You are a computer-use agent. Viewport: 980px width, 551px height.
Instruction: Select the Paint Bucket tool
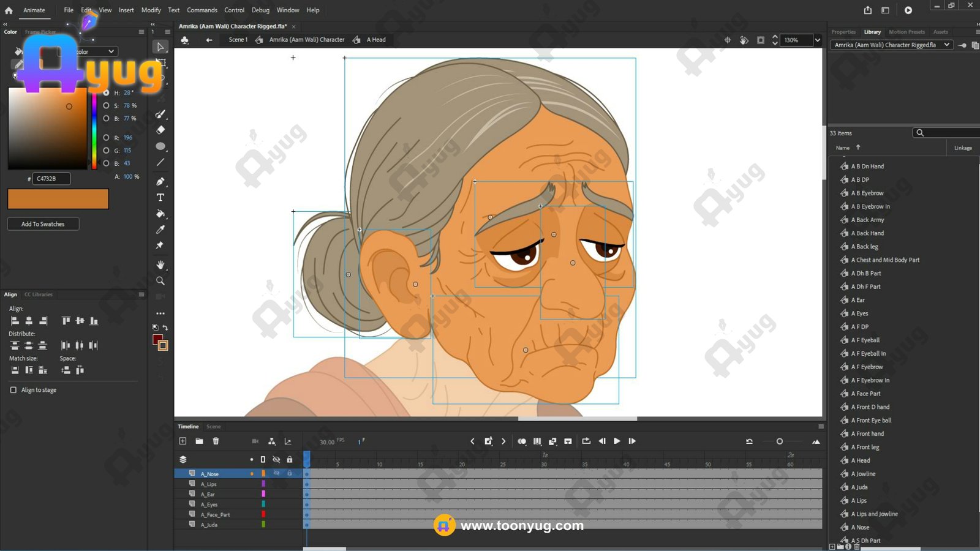coord(160,214)
